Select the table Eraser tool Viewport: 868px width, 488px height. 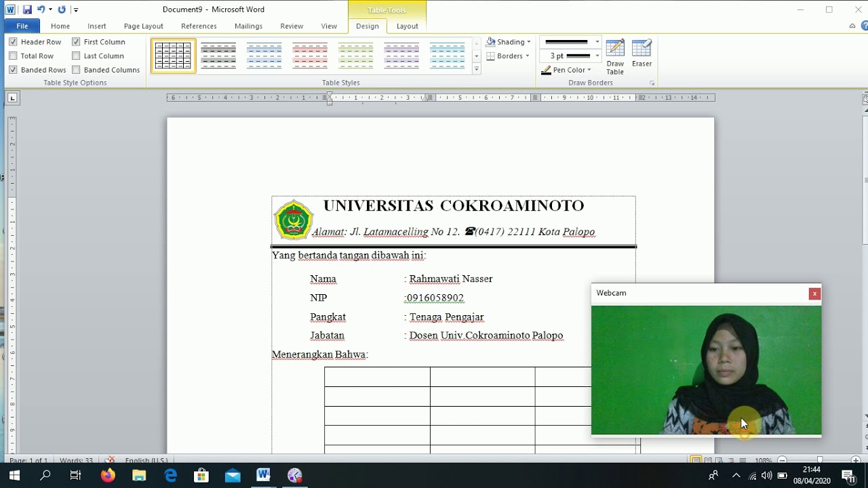point(642,54)
